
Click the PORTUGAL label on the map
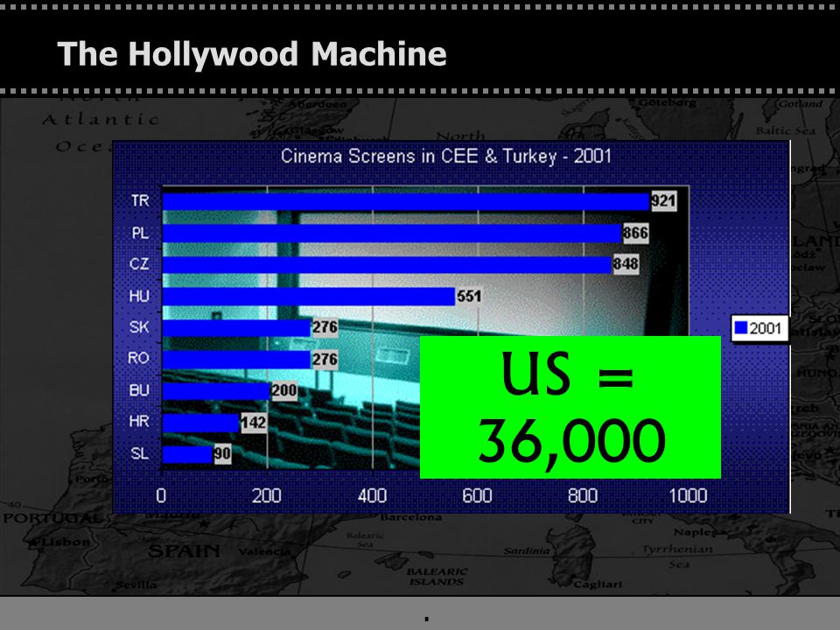pos(52,519)
